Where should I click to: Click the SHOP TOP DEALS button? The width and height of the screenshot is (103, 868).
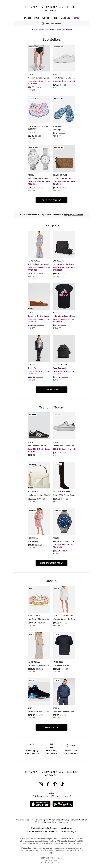pos(51,390)
